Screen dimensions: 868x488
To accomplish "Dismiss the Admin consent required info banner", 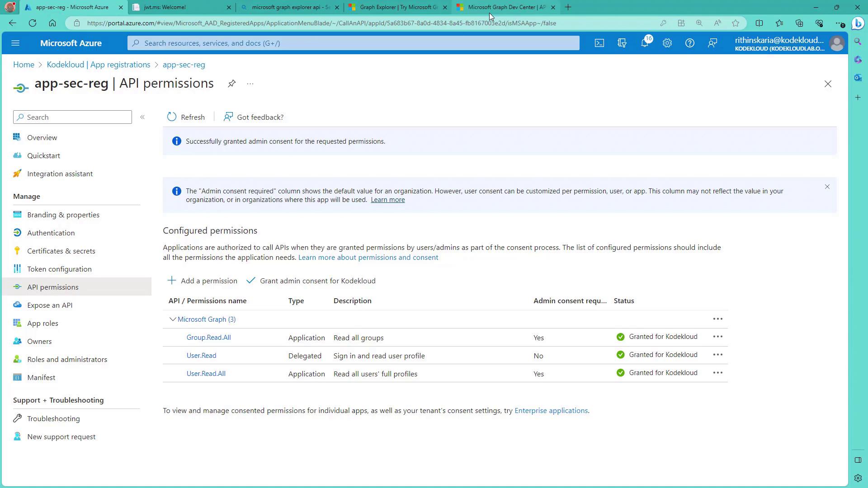I will (827, 187).
